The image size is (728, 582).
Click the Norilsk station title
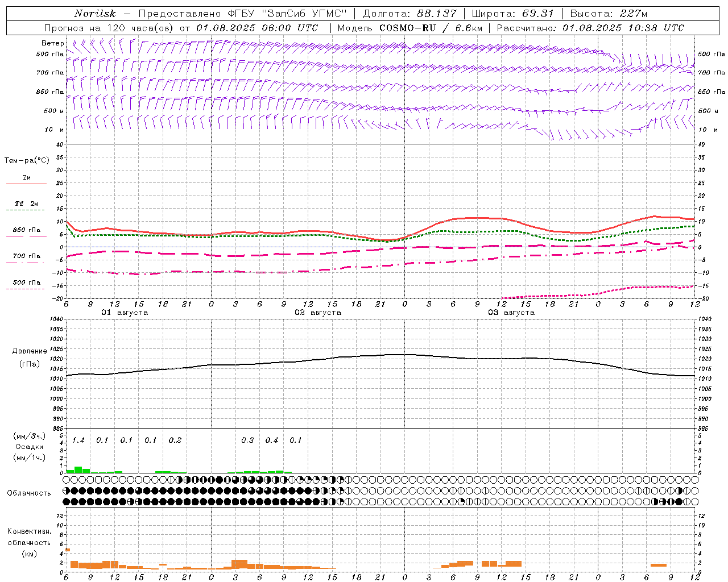coord(95,14)
